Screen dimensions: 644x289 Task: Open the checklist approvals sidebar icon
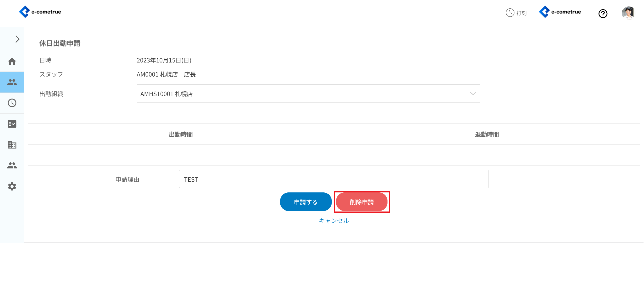[12, 124]
